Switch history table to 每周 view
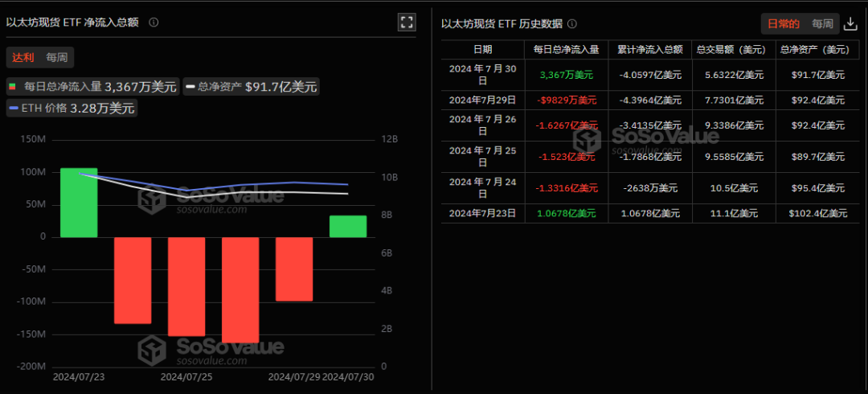 [x=823, y=24]
